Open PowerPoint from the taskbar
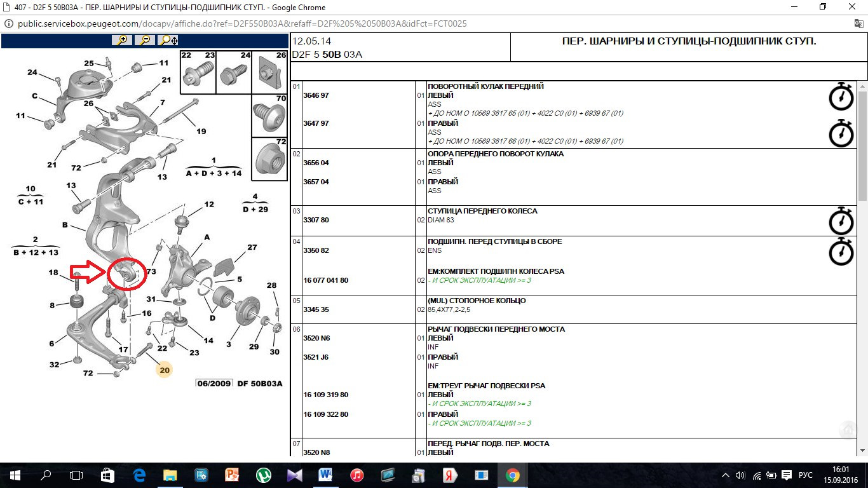868x488 pixels. (232, 475)
